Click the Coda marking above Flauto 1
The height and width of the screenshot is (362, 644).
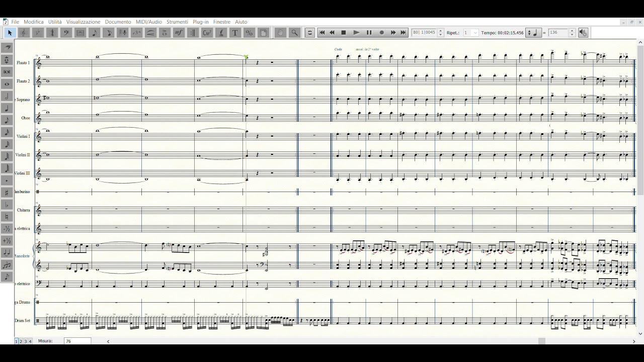point(338,49)
